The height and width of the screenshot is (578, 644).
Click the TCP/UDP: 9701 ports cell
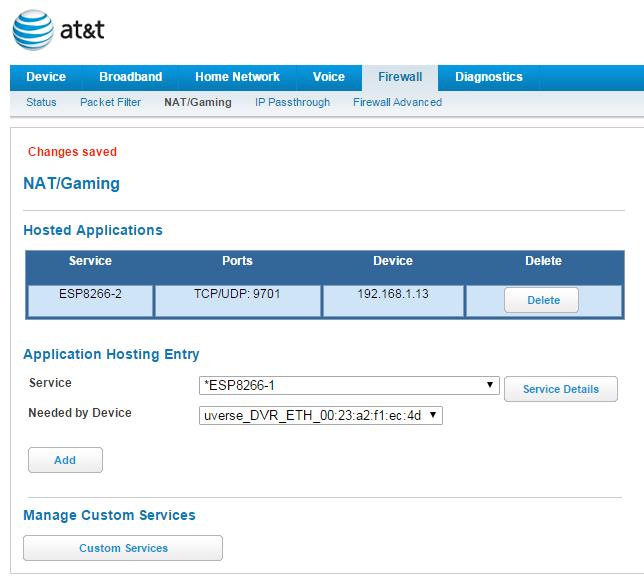[237, 301]
